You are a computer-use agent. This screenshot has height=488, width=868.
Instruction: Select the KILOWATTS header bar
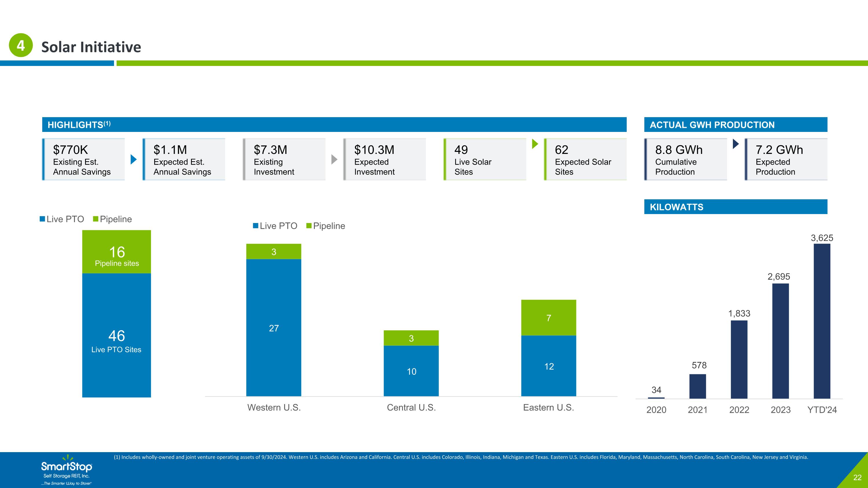point(736,207)
